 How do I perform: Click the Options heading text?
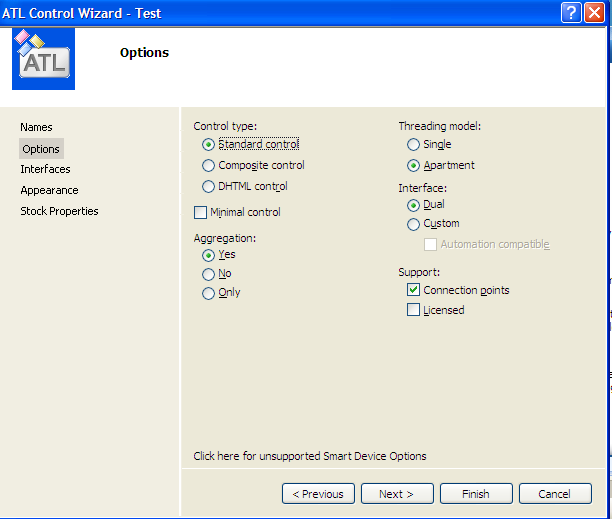point(144,53)
